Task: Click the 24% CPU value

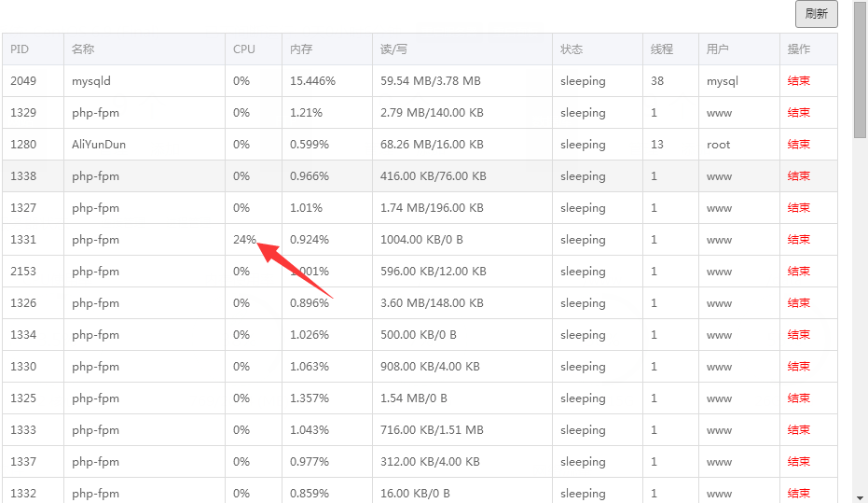Action: click(244, 239)
